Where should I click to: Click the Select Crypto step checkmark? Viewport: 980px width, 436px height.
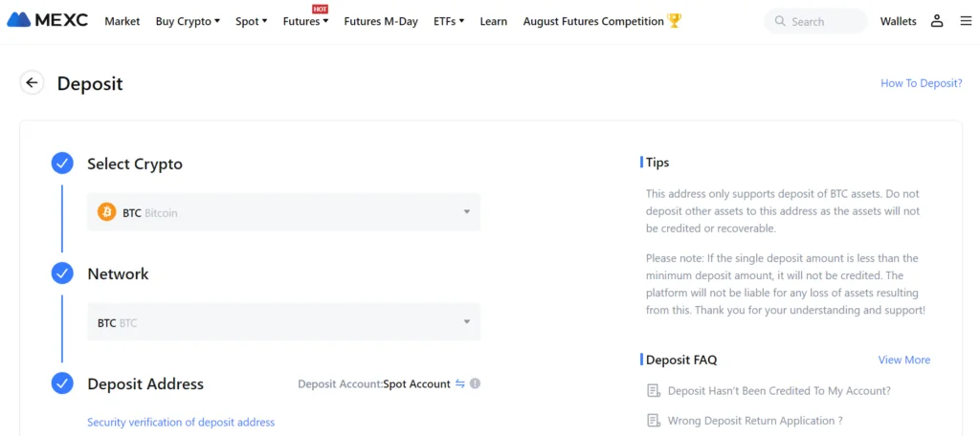point(62,163)
